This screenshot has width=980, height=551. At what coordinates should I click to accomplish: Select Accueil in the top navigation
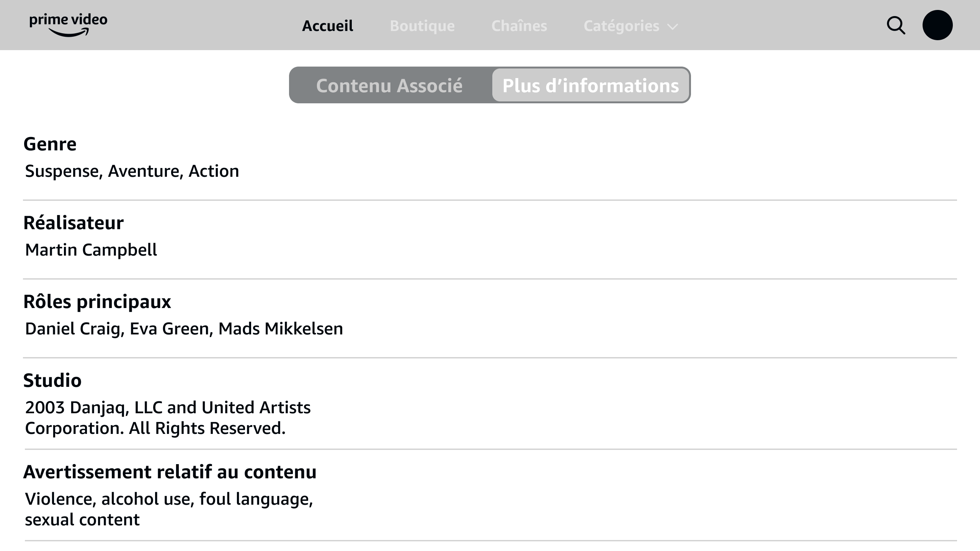[328, 26]
